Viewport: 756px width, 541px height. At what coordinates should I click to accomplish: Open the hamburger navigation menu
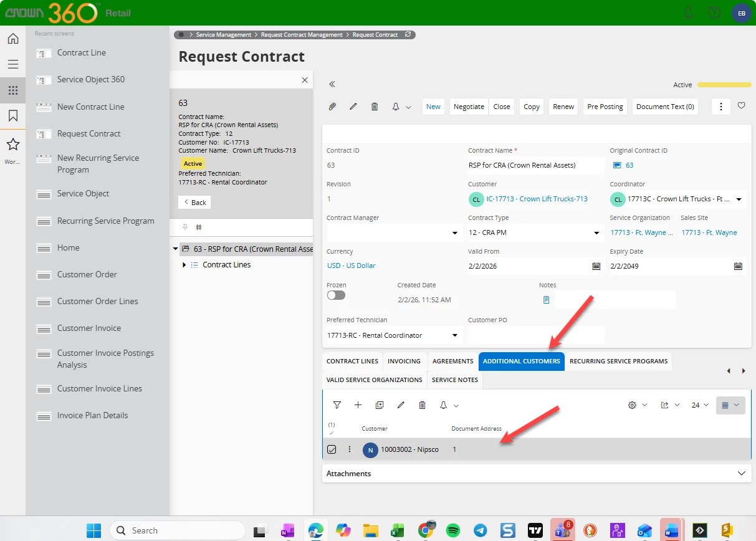pos(12,64)
